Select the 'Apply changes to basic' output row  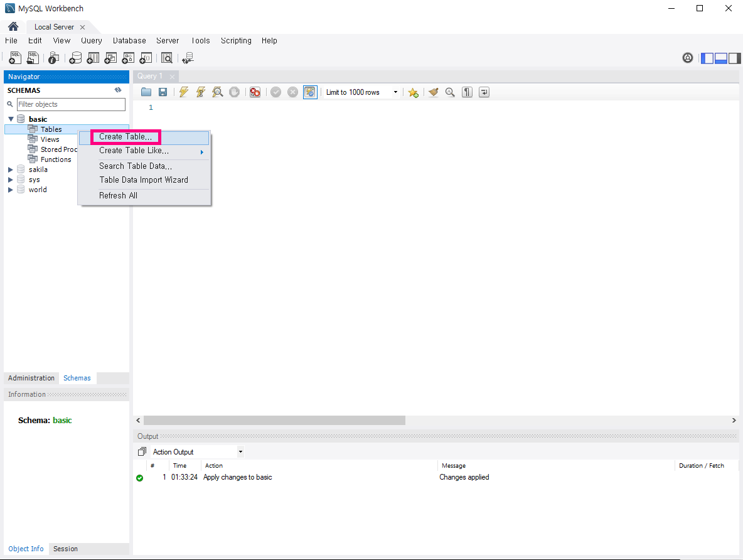(x=436, y=477)
